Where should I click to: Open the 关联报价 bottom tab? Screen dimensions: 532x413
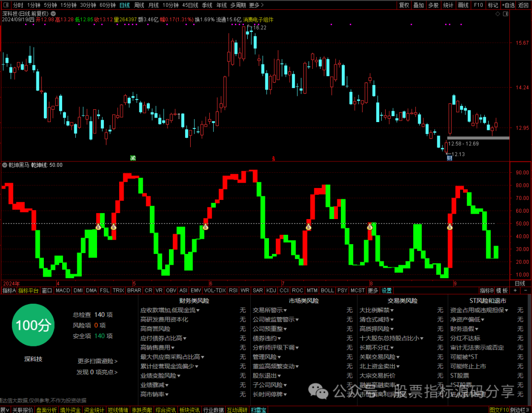point(23,410)
